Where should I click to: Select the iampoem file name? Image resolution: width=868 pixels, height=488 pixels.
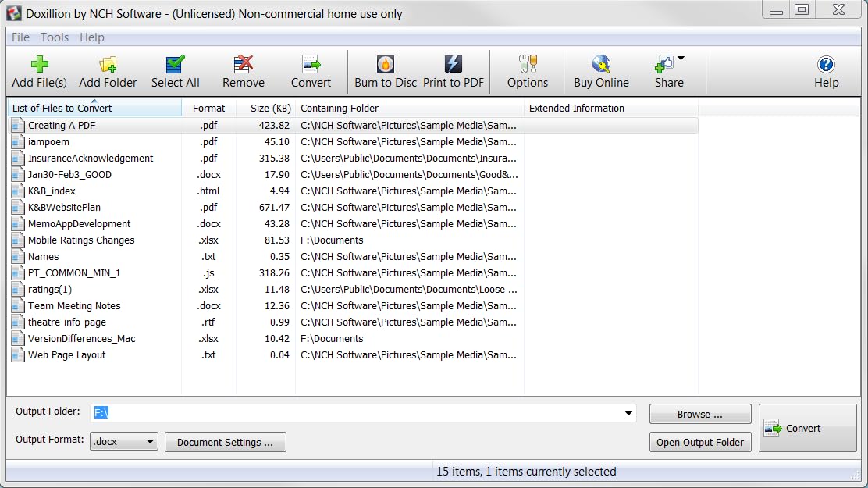48,142
